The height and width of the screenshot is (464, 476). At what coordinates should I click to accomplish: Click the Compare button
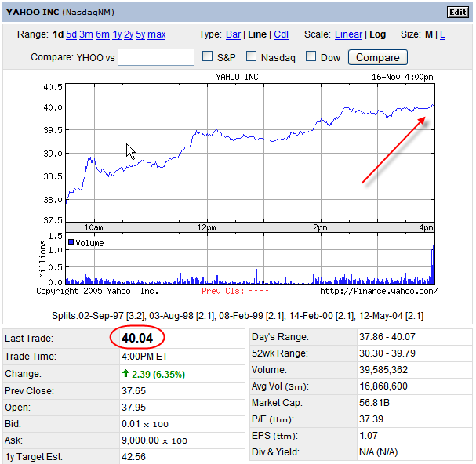[378, 57]
